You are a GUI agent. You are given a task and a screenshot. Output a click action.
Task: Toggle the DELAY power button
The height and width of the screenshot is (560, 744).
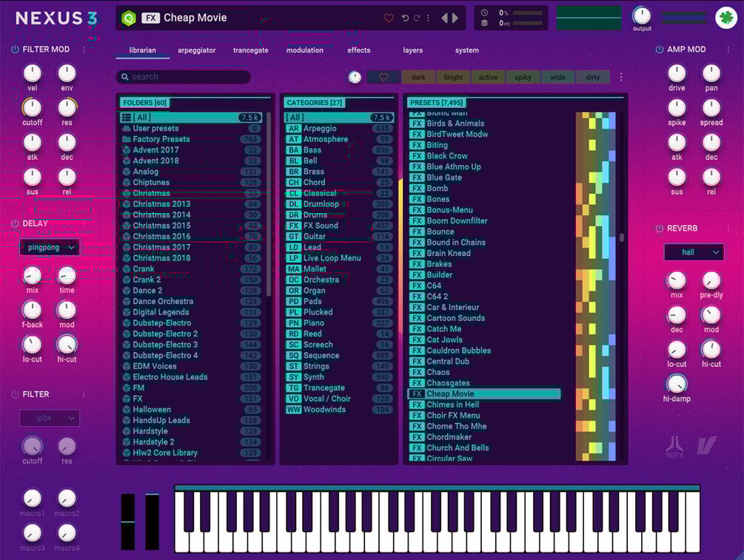click(16, 223)
